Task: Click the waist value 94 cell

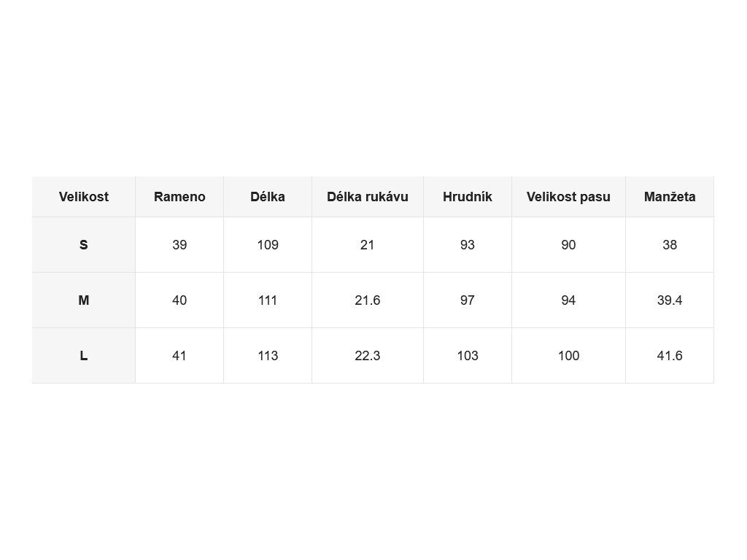Action: tap(568, 300)
